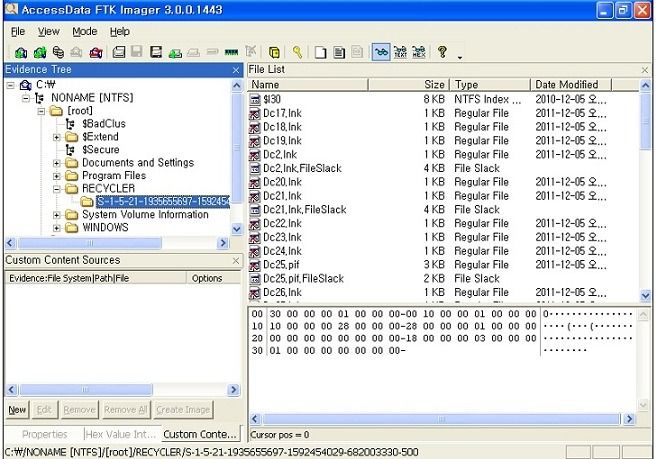Sort file list by Name column
The width and height of the screenshot is (657, 459).
[308, 85]
